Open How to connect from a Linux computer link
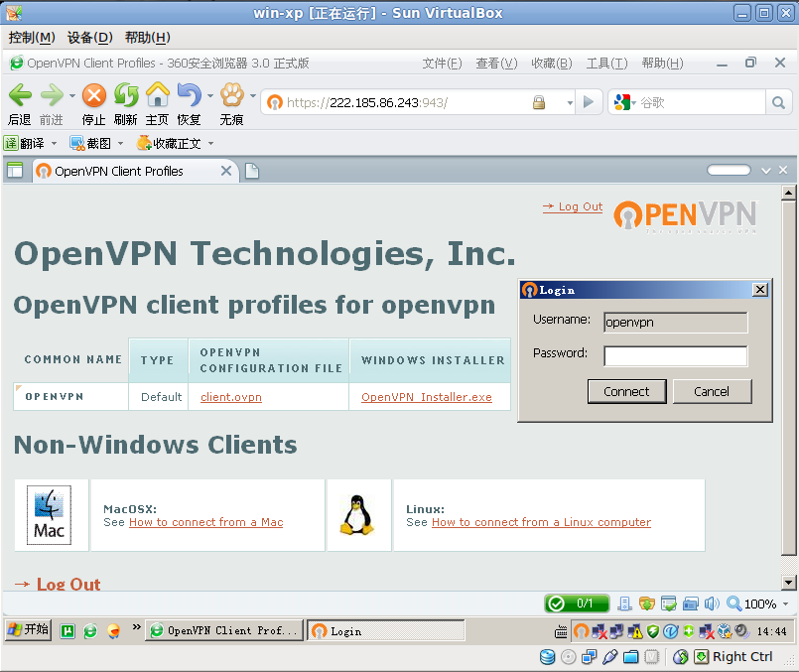The width and height of the screenshot is (799, 672). click(541, 522)
